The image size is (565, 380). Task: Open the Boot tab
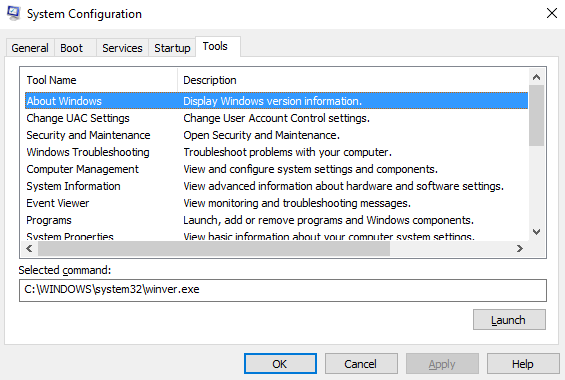click(x=71, y=48)
